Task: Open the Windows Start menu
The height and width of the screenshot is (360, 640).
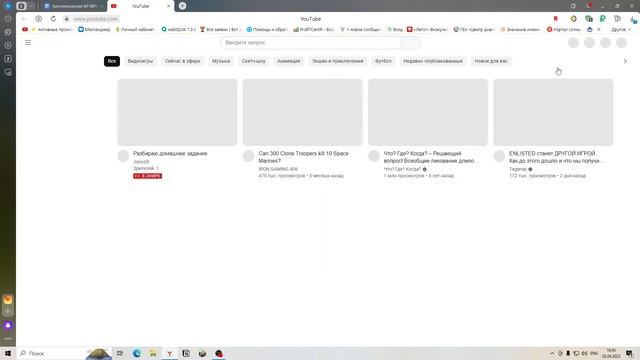Action: [x=8, y=353]
